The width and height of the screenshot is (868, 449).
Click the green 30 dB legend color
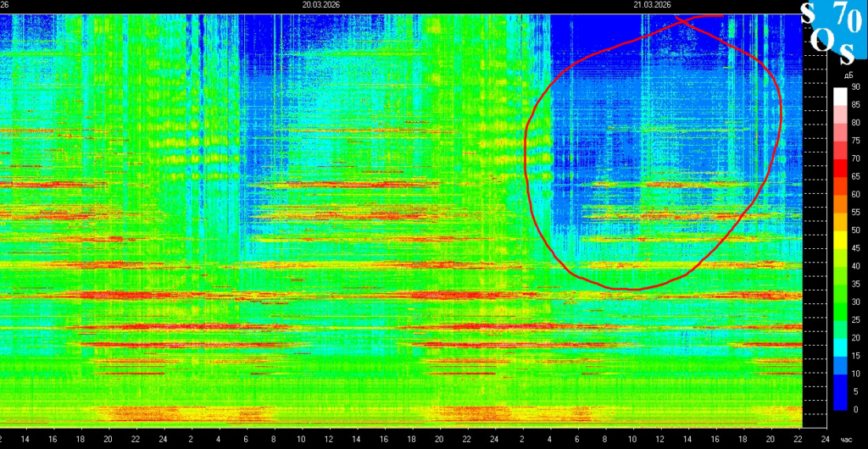pos(841,301)
